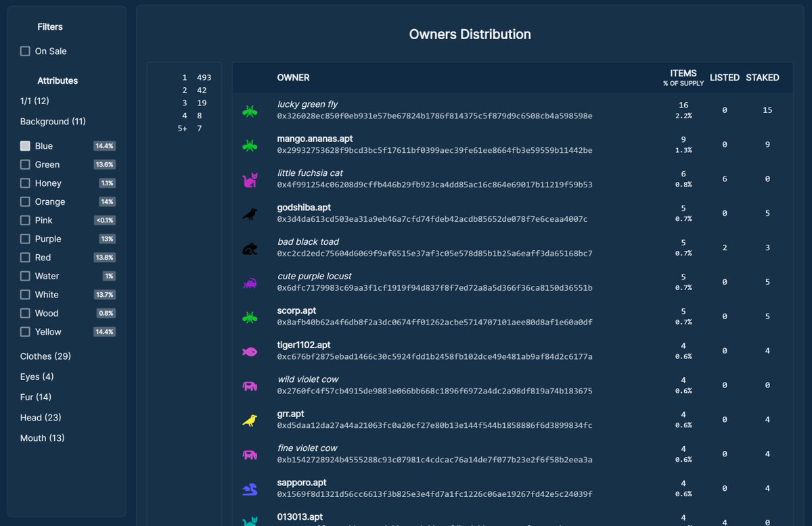
Task: Open the little fuchsia cat owner link
Action: point(311,173)
